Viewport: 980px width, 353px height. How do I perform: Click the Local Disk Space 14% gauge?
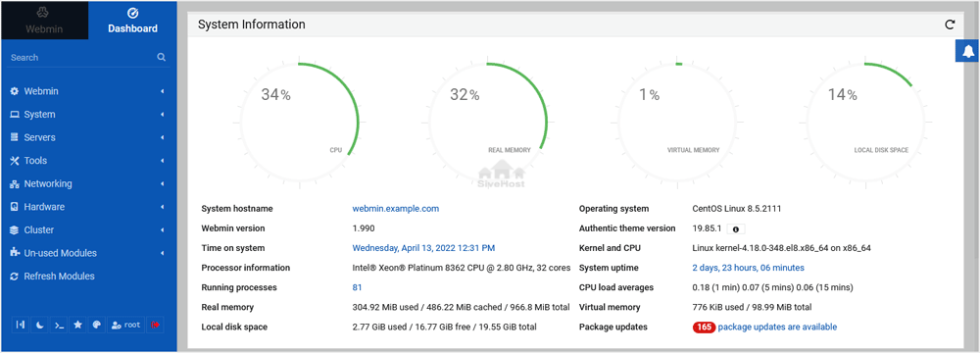coord(866,124)
